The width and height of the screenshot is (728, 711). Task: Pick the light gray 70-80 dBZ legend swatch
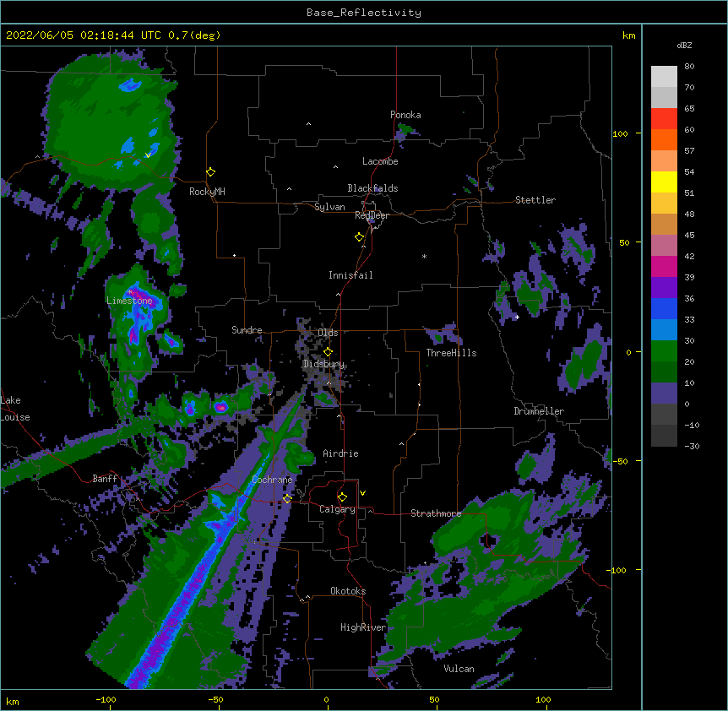[664, 77]
